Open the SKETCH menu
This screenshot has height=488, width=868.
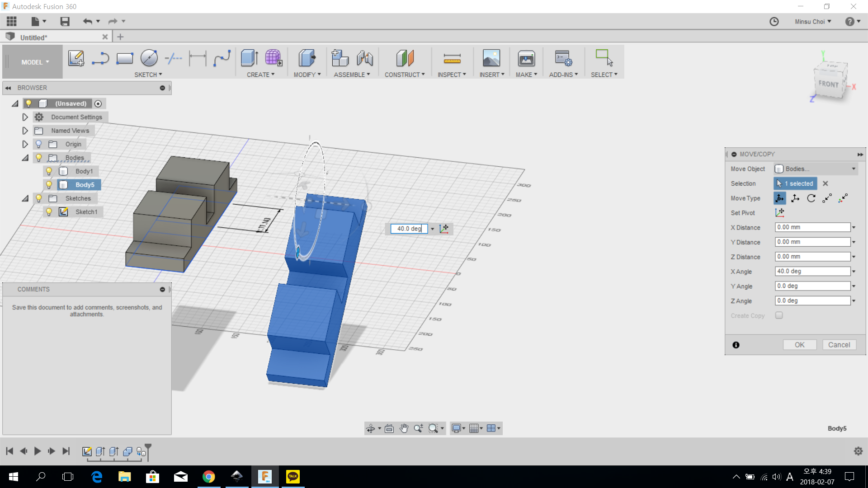point(148,75)
